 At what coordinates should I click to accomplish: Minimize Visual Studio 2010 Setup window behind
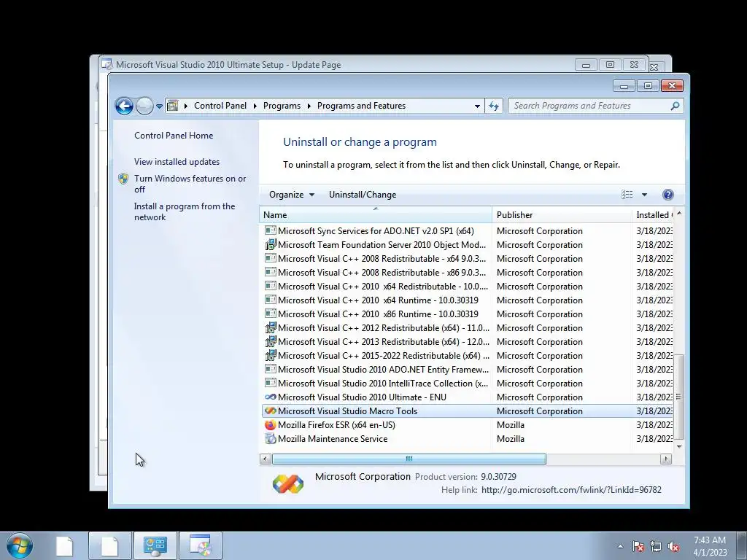pyautogui.click(x=586, y=65)
